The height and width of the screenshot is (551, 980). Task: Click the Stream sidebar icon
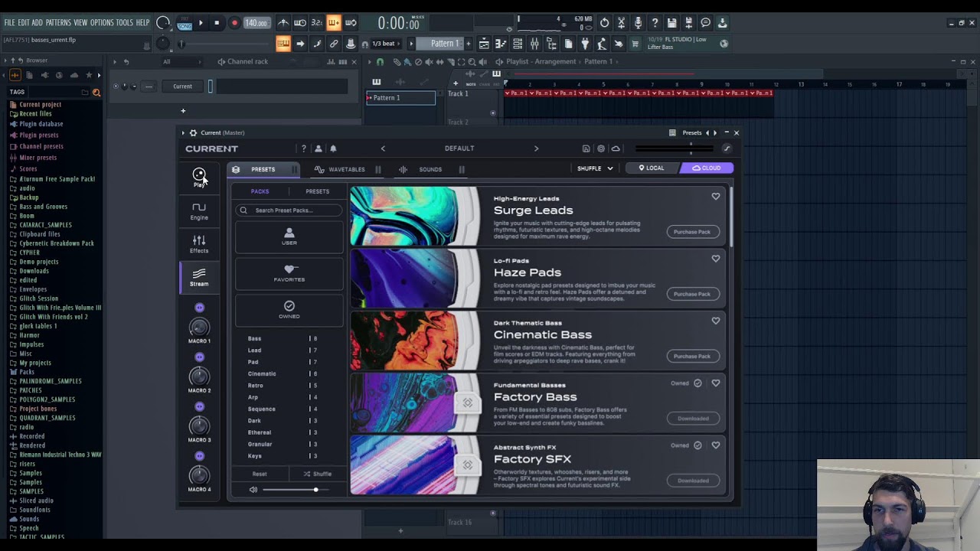click(x=199, y=276)
